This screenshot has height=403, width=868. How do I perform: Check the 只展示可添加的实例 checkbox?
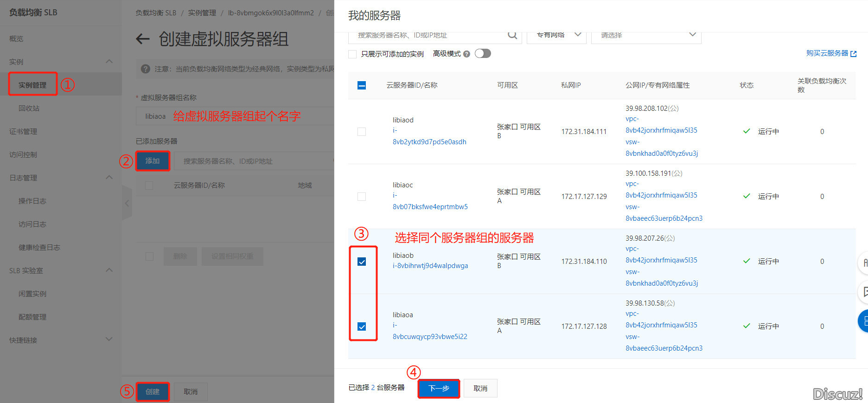[352, 54]
